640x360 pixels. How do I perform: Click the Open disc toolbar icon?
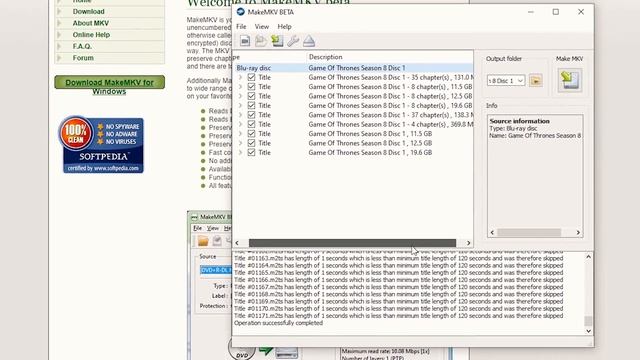click(x=245, y=41)
